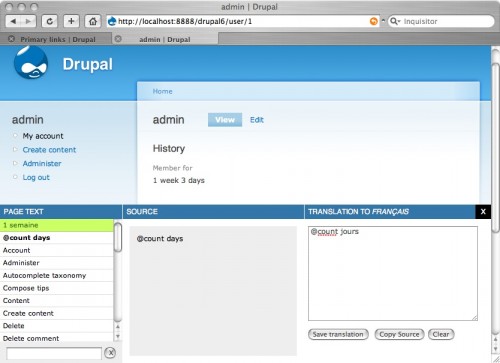Screen dimensions: 500x363
Task: Click the Clear button
Action: click(x=441, y=334)
